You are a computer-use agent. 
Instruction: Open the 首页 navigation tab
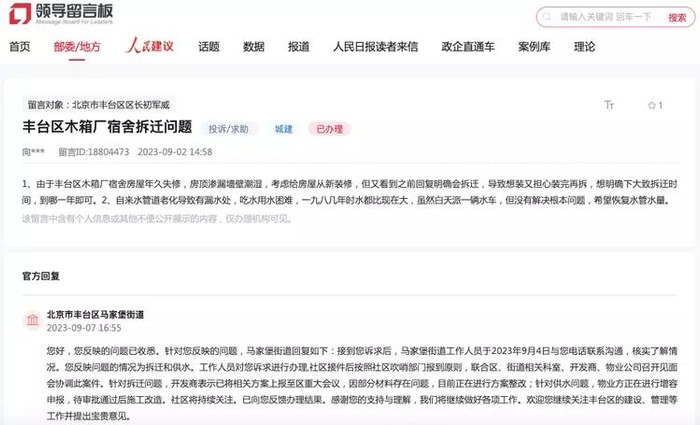coord(19,46)
